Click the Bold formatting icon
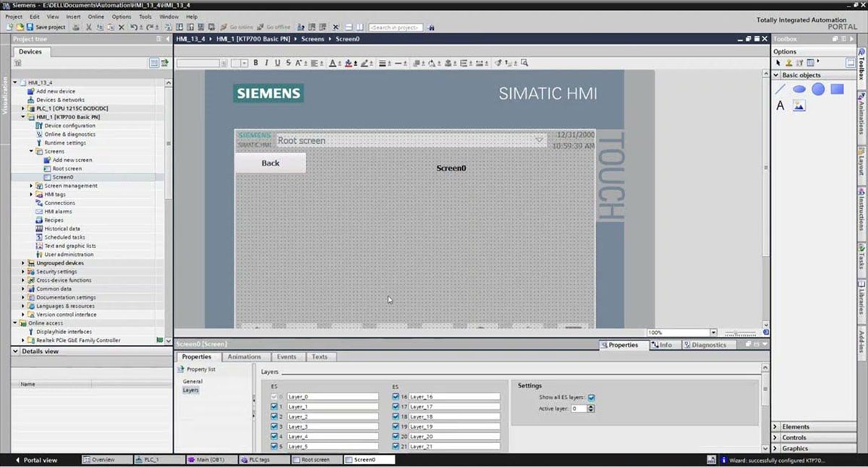 pyautogui.click(x=255, y=63)
